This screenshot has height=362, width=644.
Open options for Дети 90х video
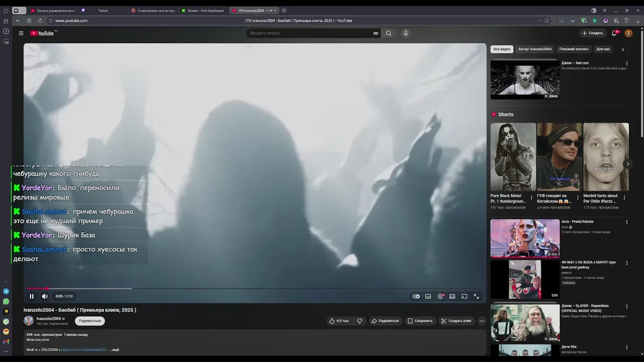coord(627,347)
